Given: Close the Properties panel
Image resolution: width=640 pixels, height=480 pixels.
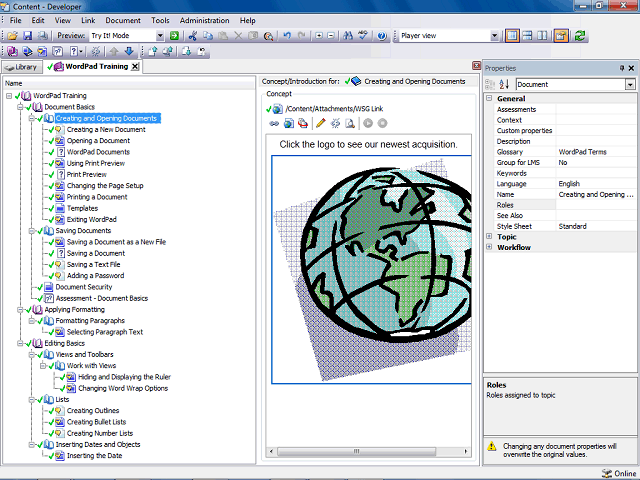Looking at the screenshot, I should [x=631, y=68].
